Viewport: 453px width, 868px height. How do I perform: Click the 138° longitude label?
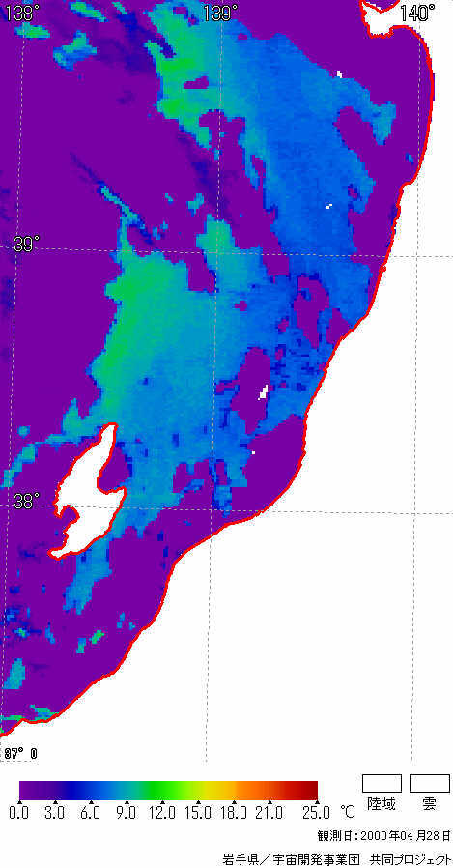click(18, 13)
